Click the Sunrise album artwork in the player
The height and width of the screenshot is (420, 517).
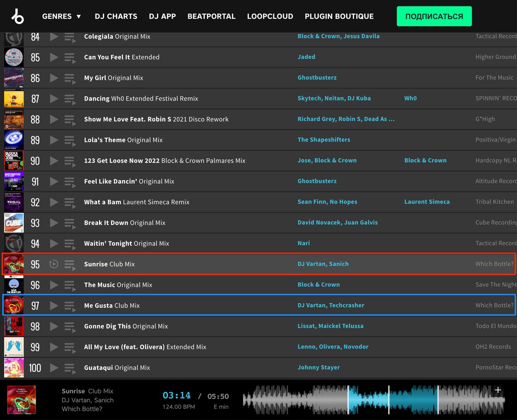(x=22, y=400)
